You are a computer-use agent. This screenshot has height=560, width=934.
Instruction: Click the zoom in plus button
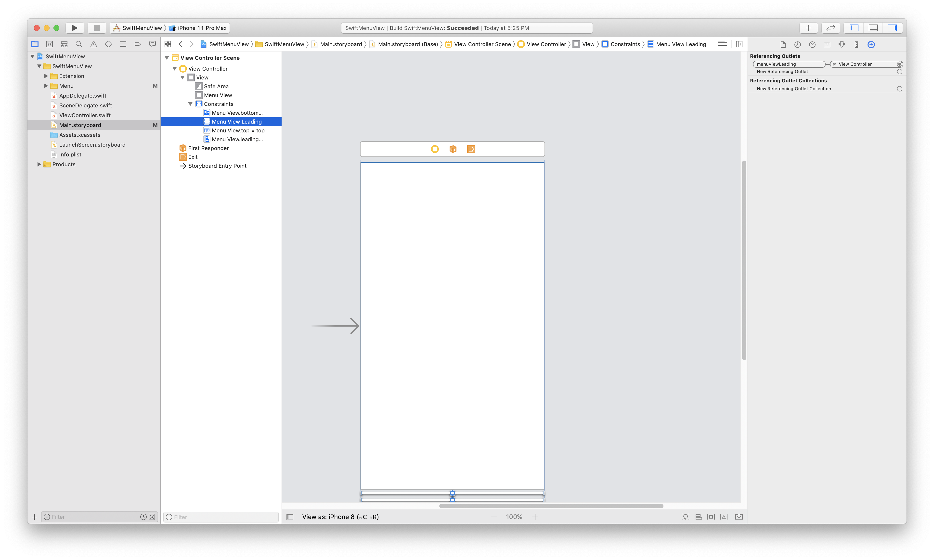[535, 517]
